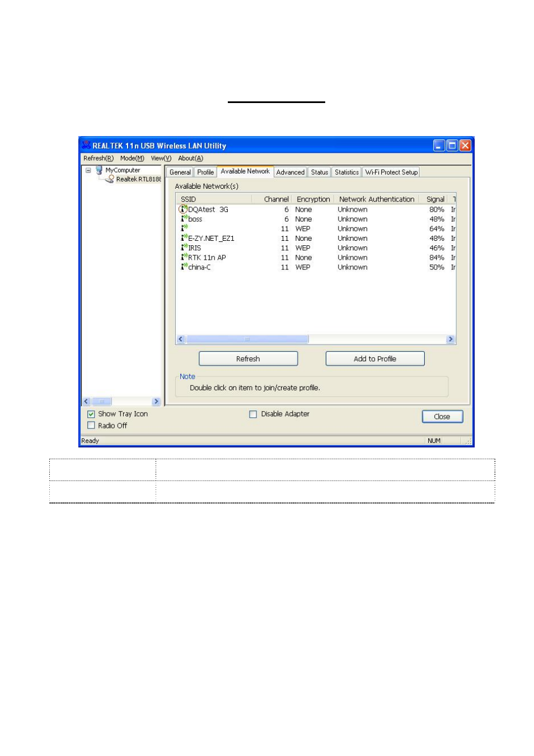Open the About(A) menu
Viewport: 534px width, 756px height.
click(x=191, y=158)
